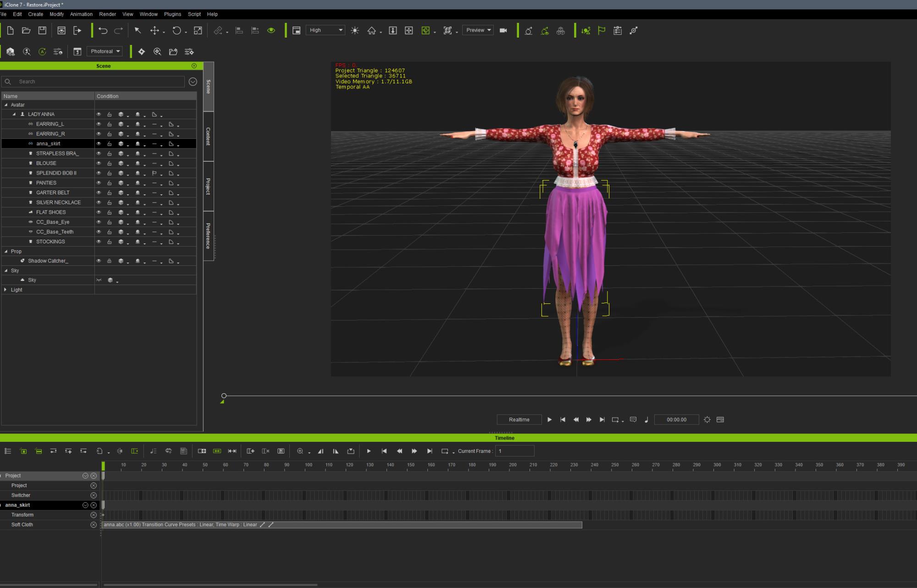Open the Plugins menu

172,14
